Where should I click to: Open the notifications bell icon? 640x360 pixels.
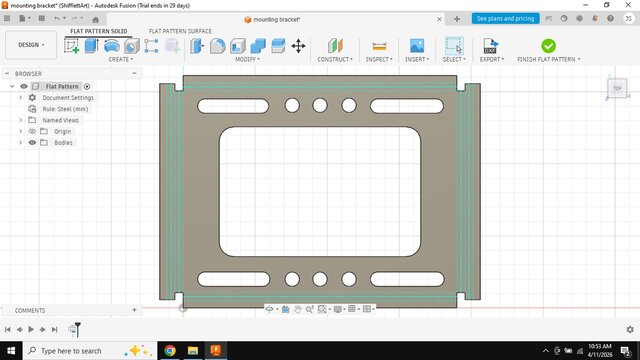tap(595, 18)
